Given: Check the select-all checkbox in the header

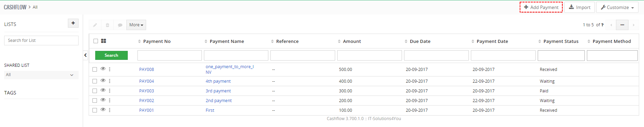Looking at the screenshot, I should point(96,41).
